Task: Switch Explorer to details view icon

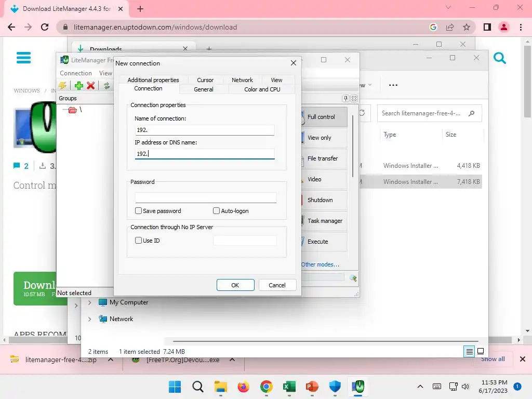Action: point(469,352)
